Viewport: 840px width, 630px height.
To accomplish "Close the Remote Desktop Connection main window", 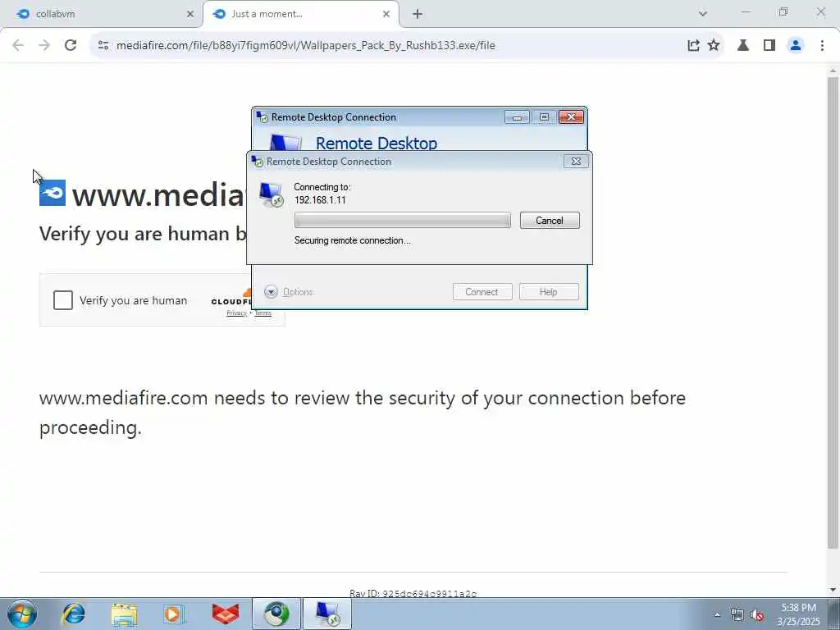I will (571, 116).
